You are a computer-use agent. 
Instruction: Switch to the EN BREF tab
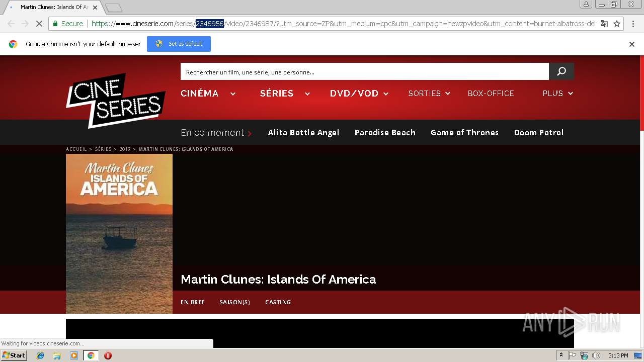point(192,302)
